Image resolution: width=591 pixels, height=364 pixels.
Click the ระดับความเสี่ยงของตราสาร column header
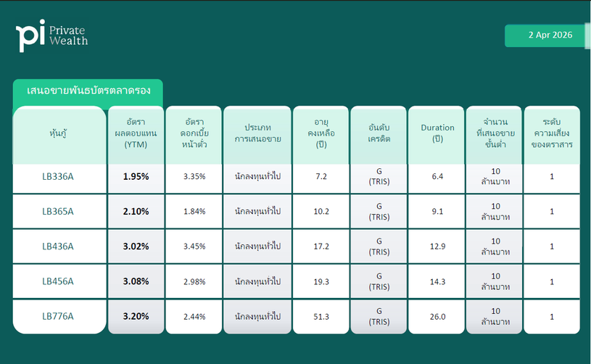[552, 134]
